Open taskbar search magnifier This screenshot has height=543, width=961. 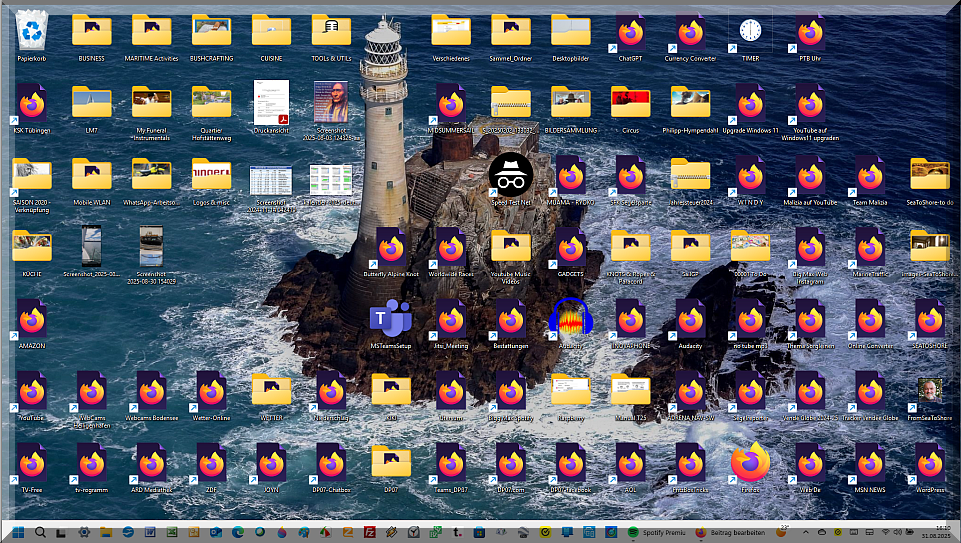39,532
